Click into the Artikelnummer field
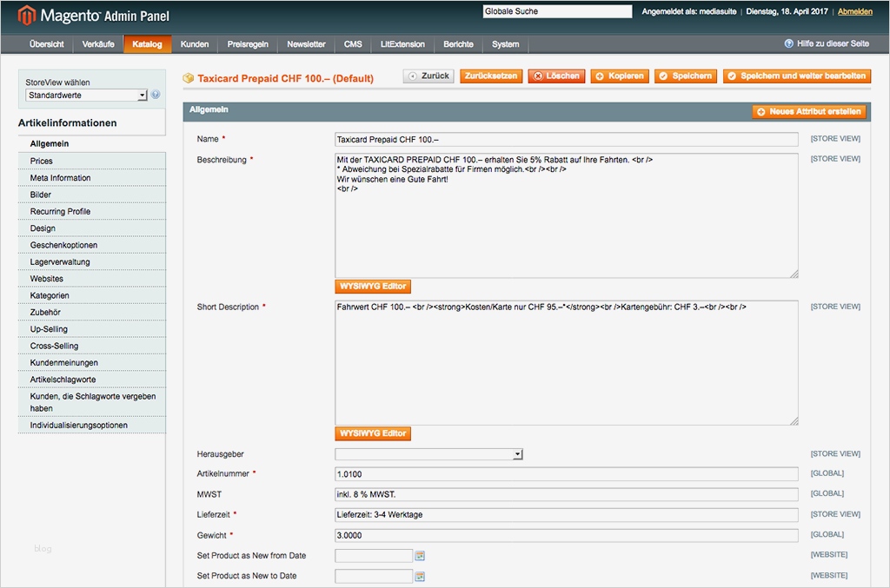The height and width of the screenshot is (588, 890). coord(567,474)
